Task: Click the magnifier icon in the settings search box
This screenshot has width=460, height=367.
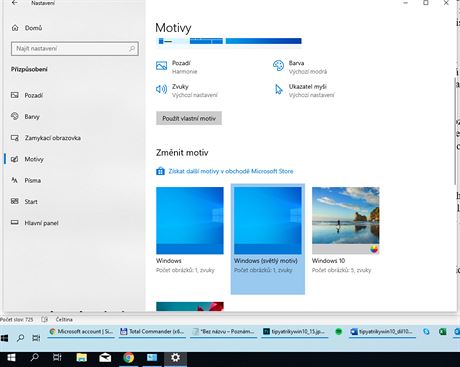Action: point(132,49)
